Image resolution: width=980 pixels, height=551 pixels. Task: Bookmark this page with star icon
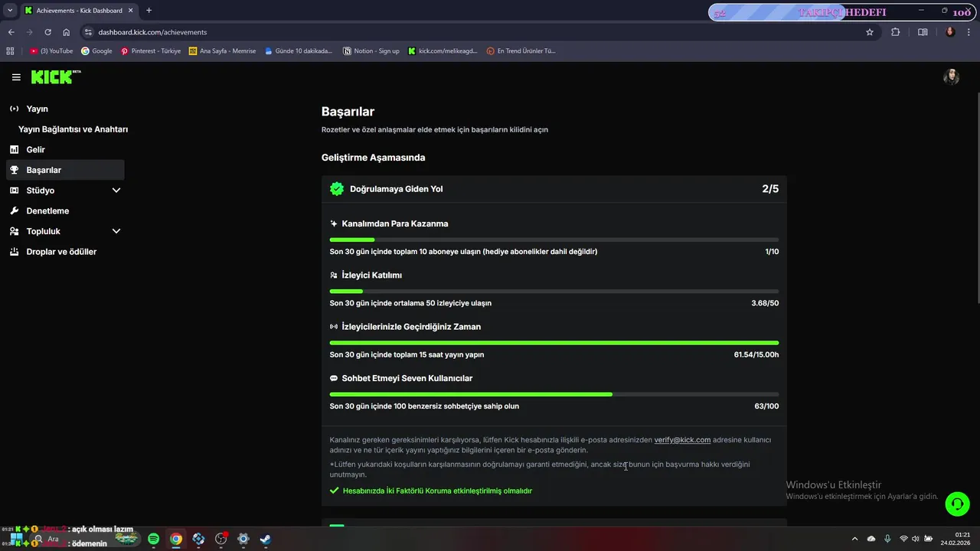point(870,32)
